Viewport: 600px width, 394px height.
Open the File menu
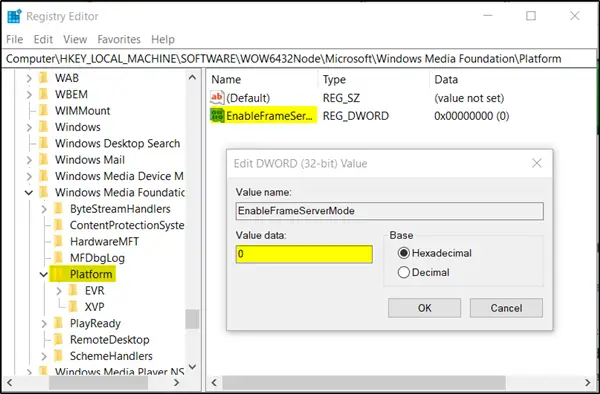pos(15,39)
